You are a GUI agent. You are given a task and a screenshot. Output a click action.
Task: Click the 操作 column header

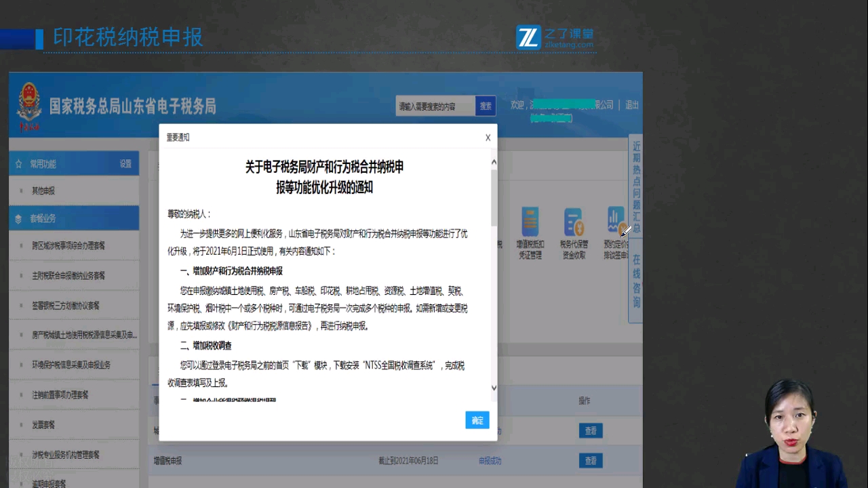[585, 401]
